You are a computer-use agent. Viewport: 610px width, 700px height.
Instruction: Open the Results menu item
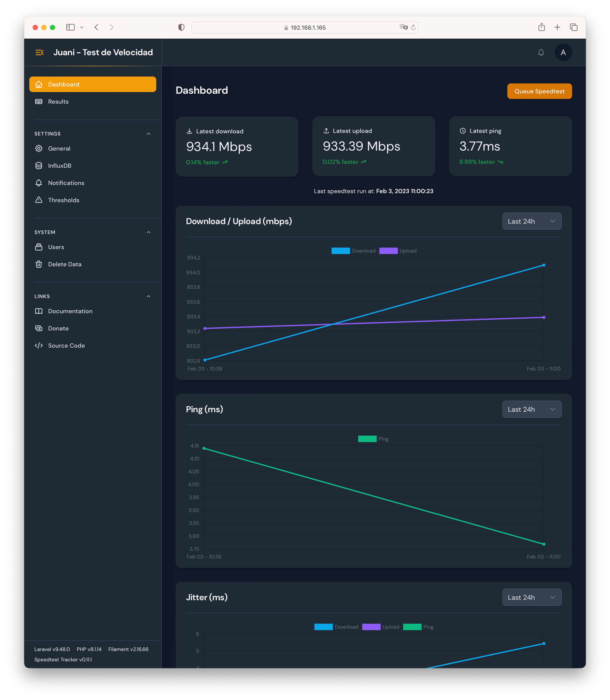pos(93,102)
